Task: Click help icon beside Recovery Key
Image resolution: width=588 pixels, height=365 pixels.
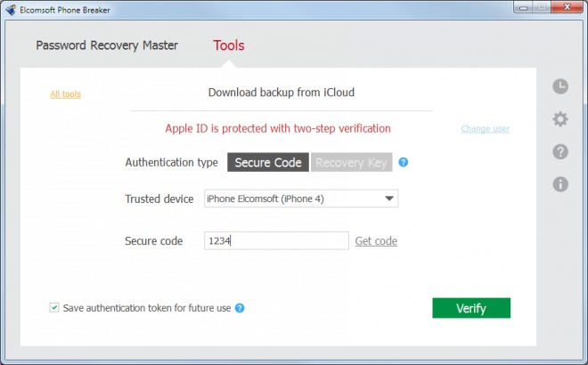Action: pos(403,162)
